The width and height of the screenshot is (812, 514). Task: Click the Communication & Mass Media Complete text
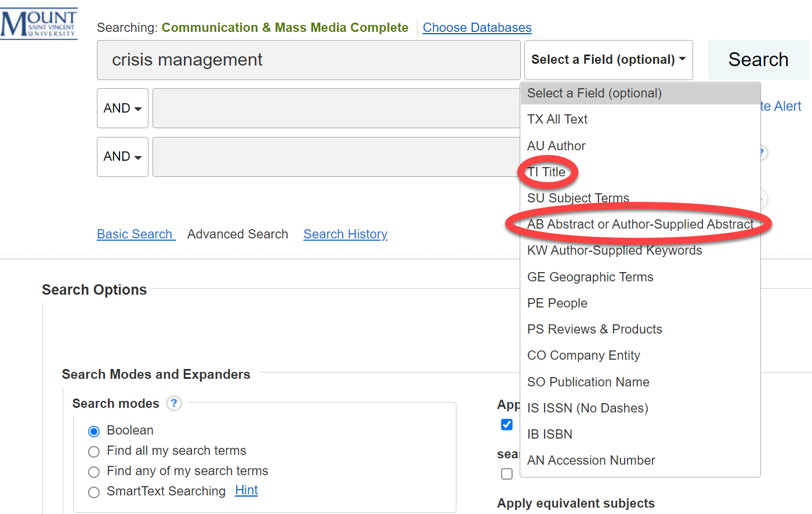coord(285,27)
